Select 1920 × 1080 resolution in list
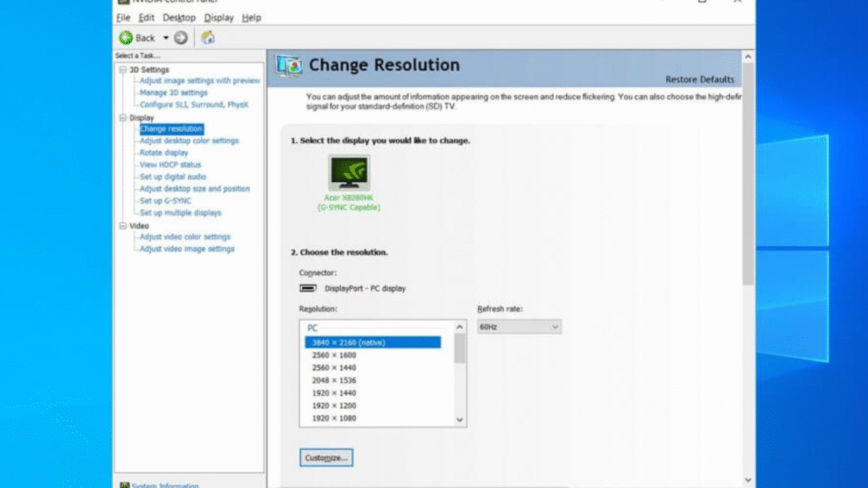 (334, 419)
